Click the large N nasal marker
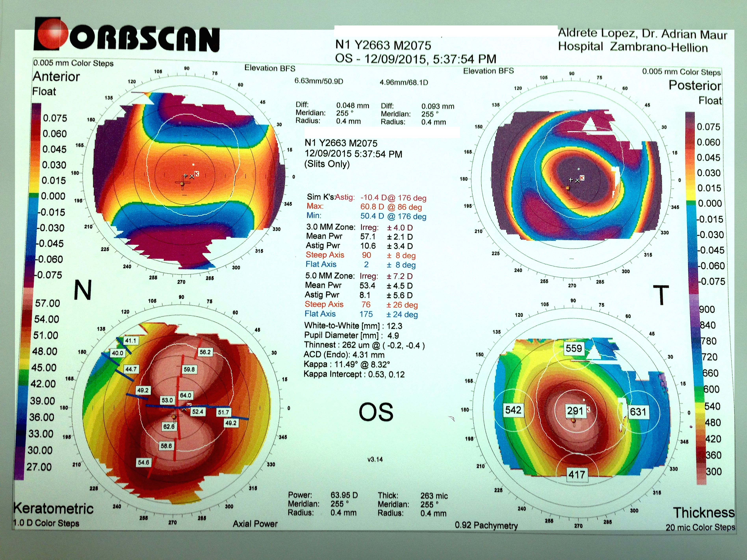This screenshot has height=560, width=747. (x=82, y=290)
